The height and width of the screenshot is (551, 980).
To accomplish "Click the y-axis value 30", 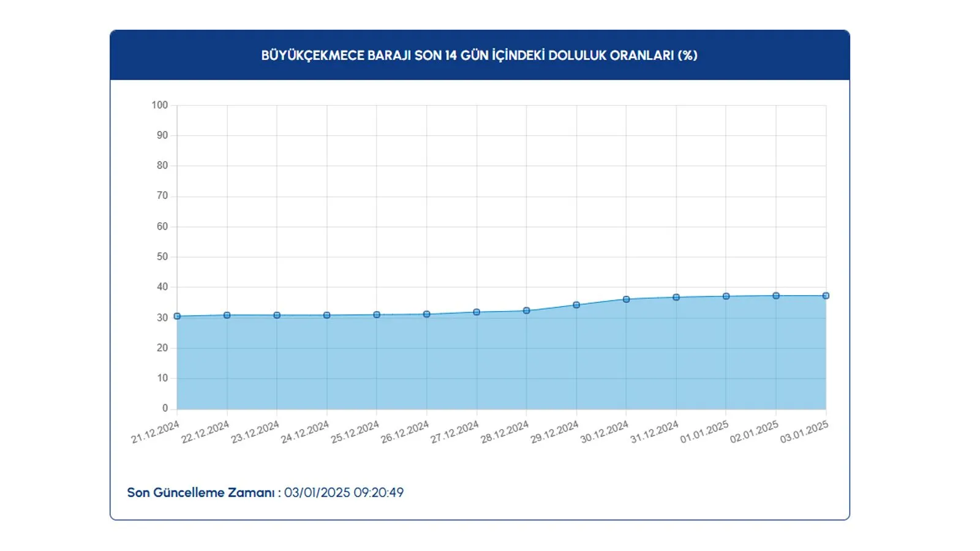I will point(162,318).
